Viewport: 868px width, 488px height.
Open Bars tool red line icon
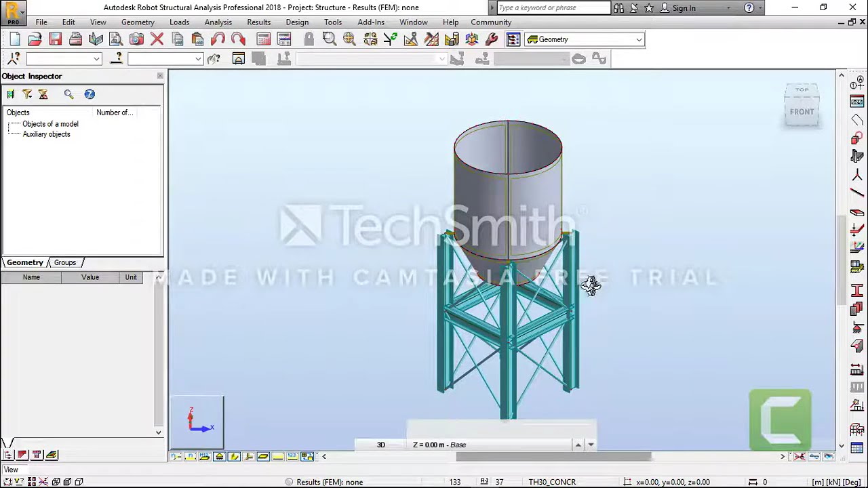tap(857, 193)
